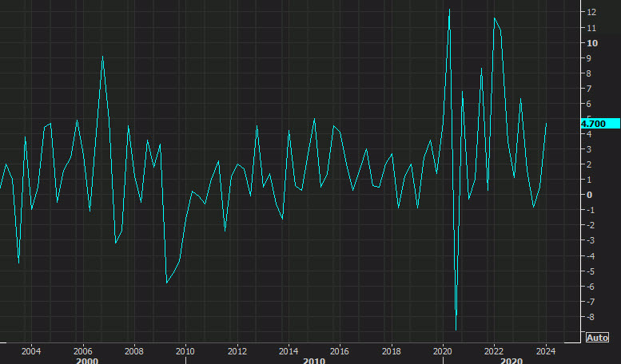Image resolution: width=621 pixels, height=364 pixels.
Task: Click the 2022 year label
Action: click(x=494, y=351)
